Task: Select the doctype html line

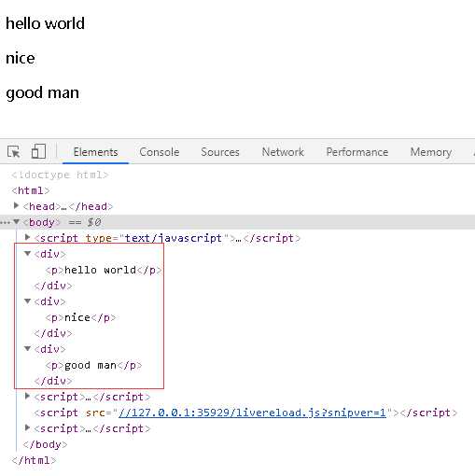Action: [60, 175]
